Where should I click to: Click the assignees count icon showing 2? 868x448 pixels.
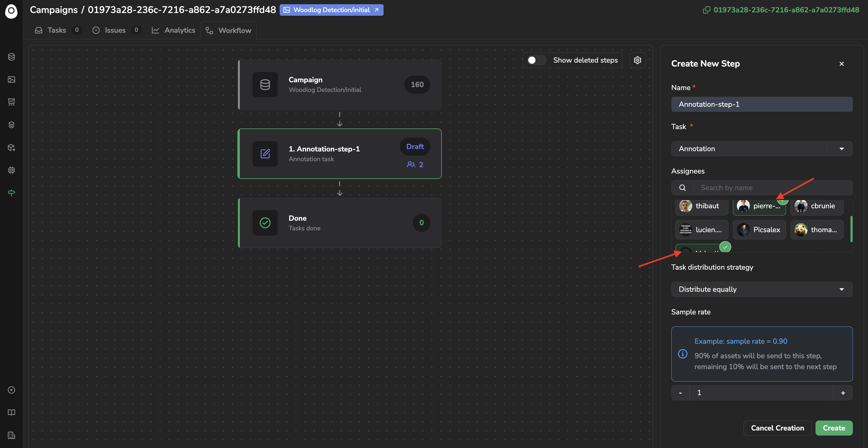[x=411, y=165]
